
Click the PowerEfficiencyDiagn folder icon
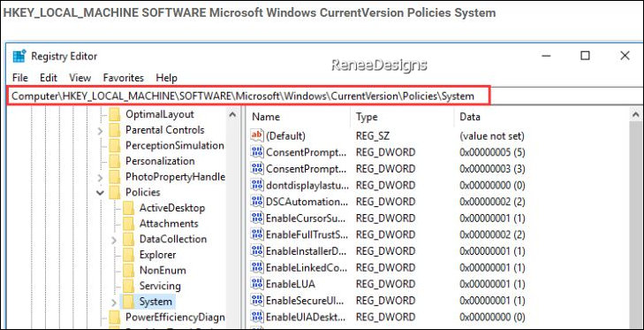115,318
